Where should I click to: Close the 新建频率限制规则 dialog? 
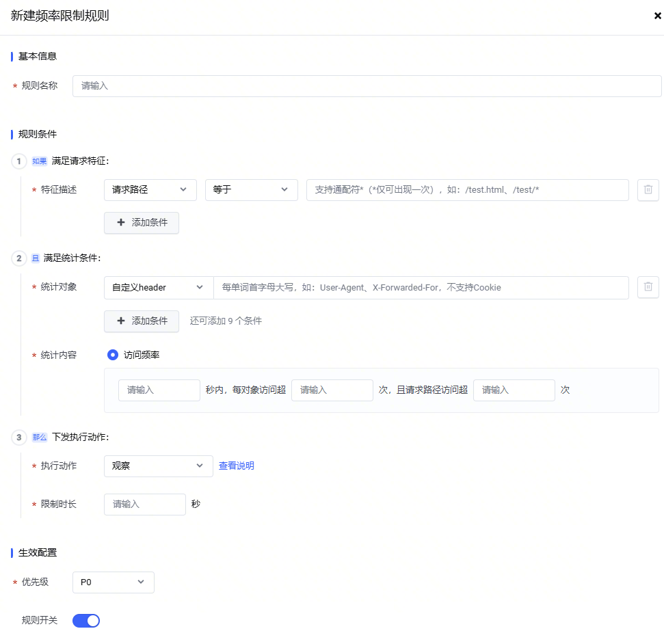tap(657, 16)
